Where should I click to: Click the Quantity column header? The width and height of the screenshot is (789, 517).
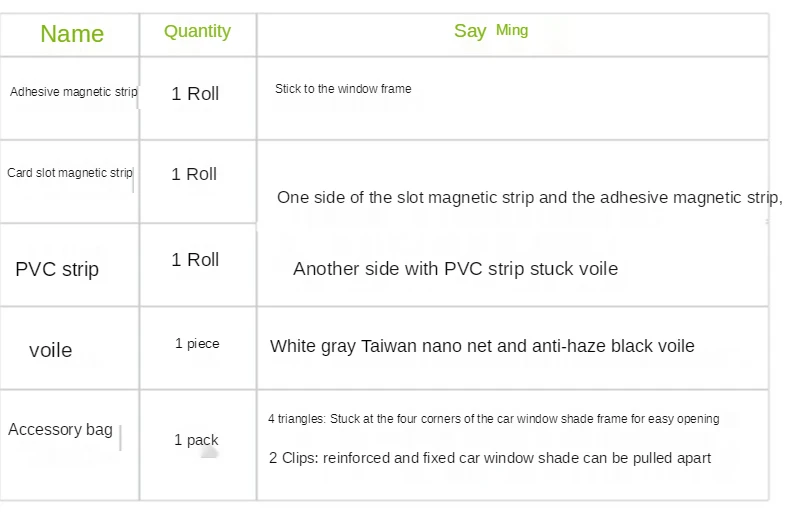pyautogui.click(x=197, y=31)
